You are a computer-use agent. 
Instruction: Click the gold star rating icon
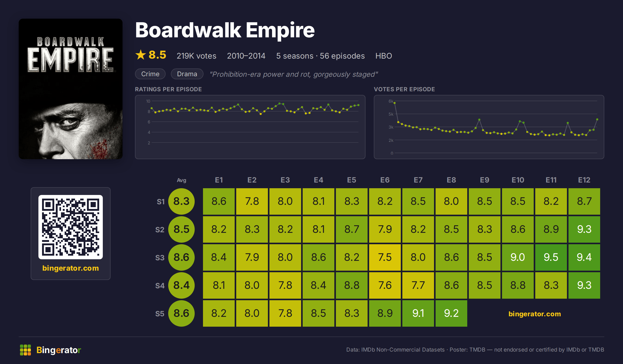tap(141, 55)
